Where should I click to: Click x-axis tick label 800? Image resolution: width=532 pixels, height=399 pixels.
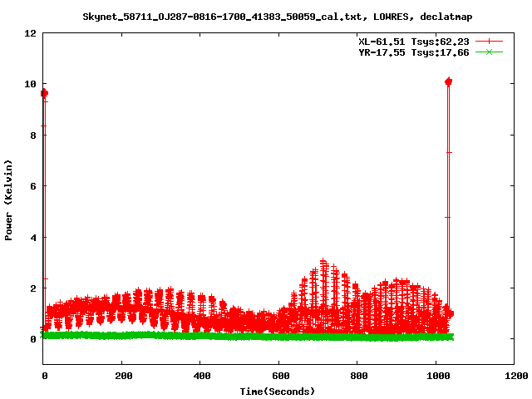pyautogui.click(x=359, y=376)
